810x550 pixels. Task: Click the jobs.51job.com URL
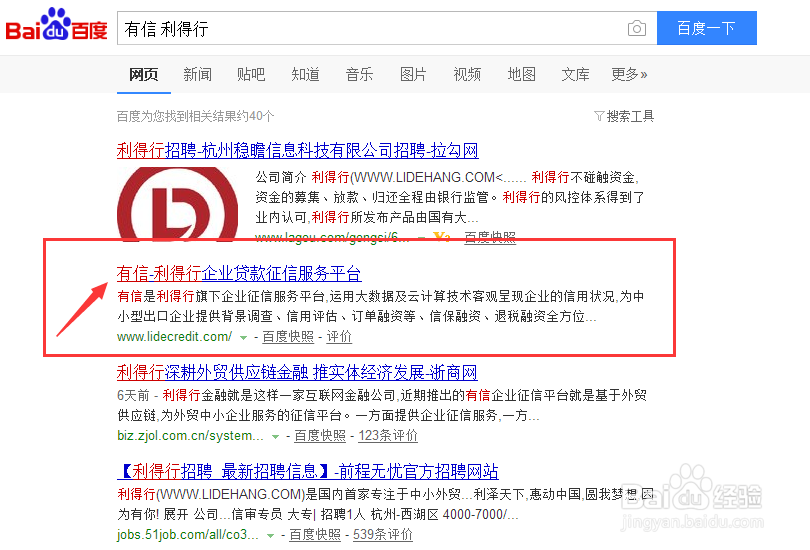(188, 535)
